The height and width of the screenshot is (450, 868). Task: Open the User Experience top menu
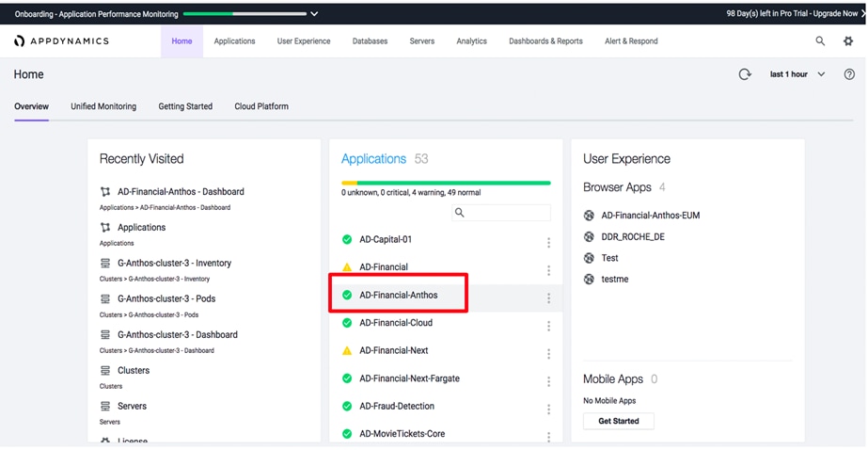pyautogui.click(x=304, y=41)
